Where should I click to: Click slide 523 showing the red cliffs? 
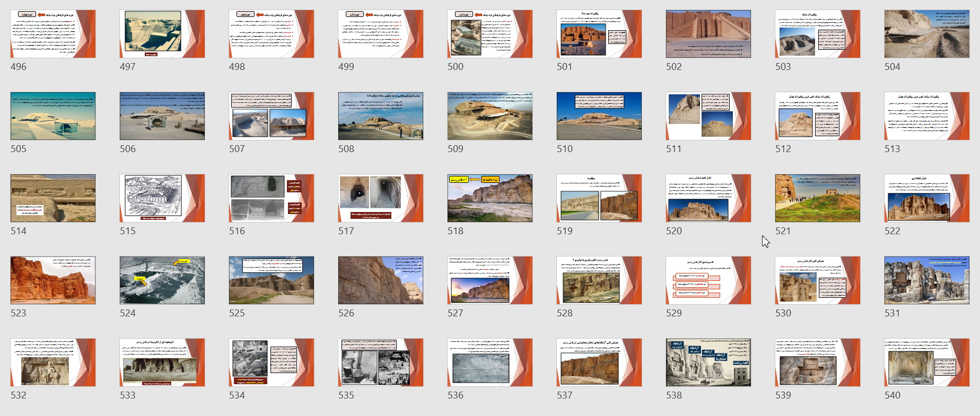(53, 280)
